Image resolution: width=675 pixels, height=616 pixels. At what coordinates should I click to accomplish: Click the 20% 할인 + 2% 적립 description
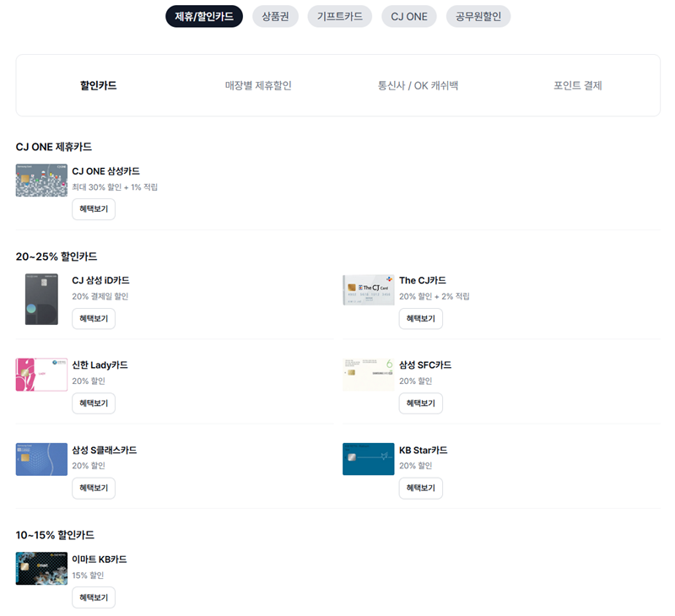435,296
